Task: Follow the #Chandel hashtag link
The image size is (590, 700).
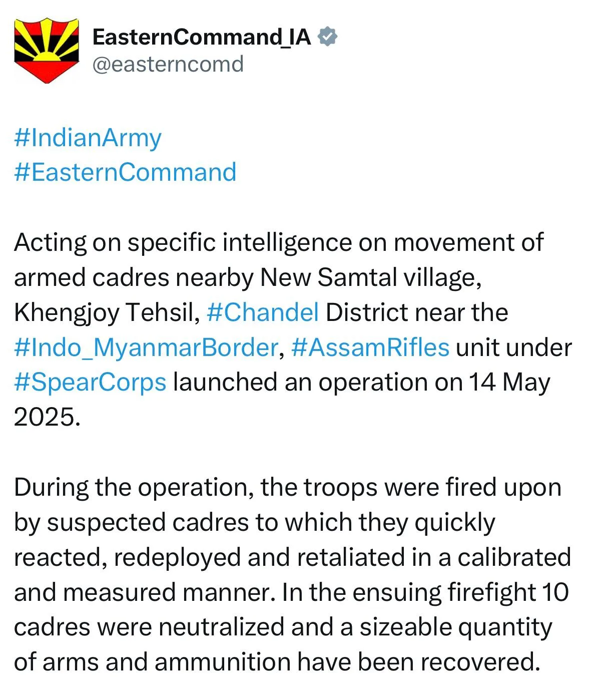Action: coord(263,312)
